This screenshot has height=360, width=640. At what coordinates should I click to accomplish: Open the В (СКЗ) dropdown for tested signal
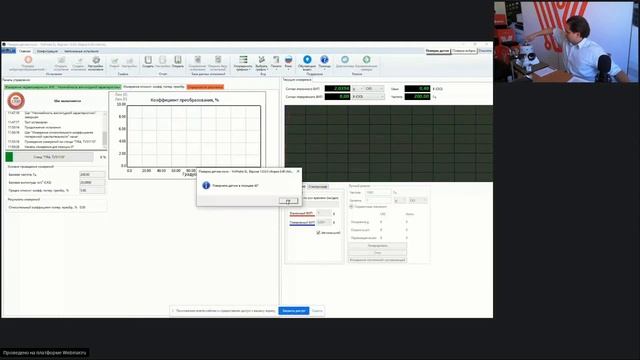coord(368,97)
